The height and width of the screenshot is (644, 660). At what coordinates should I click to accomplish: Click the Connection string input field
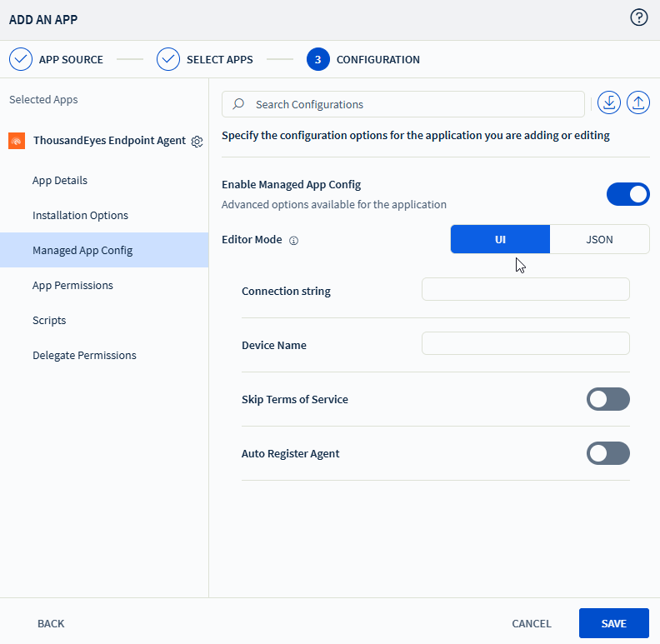525,289
